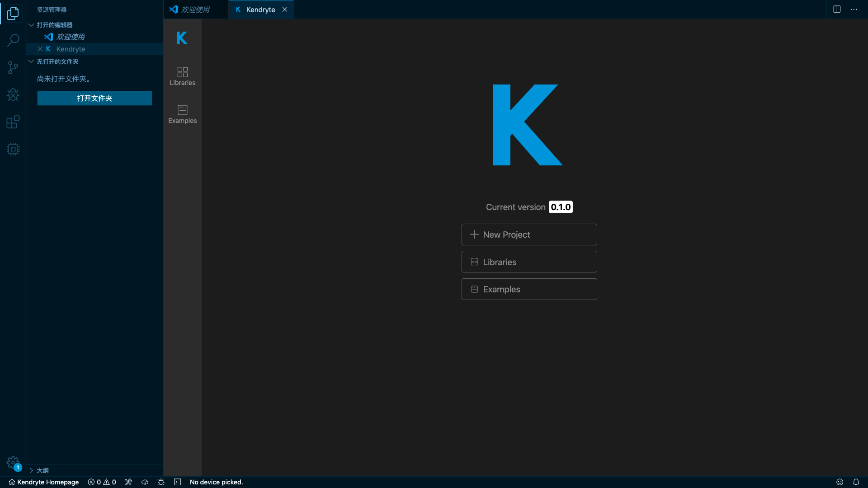Click the split editor icon
Screen dimensions: 868x488
click(837, 9)
